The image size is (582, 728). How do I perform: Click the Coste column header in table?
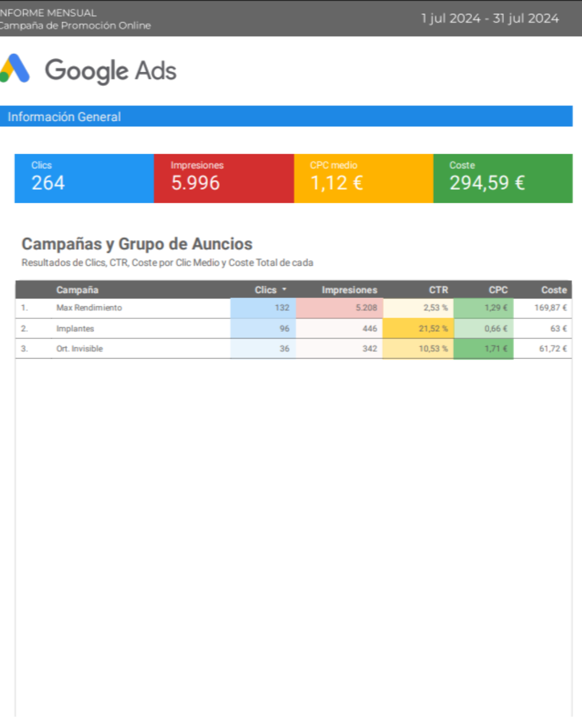553,290
